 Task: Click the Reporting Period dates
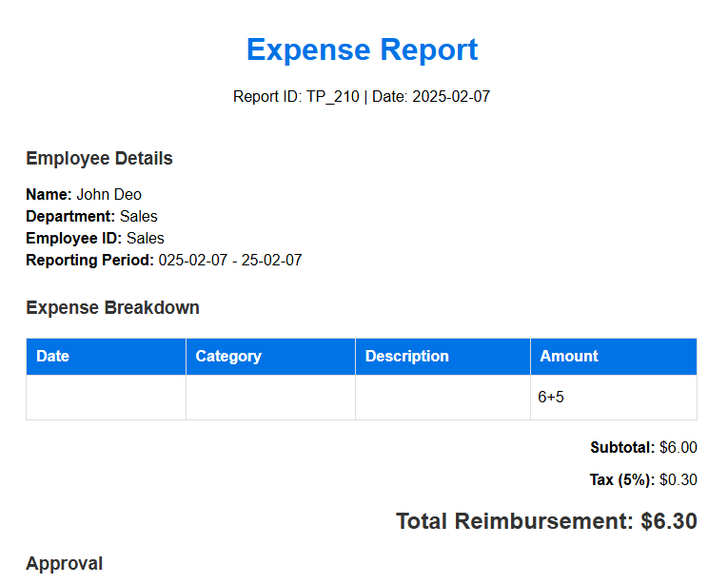(x=230, y=260)
